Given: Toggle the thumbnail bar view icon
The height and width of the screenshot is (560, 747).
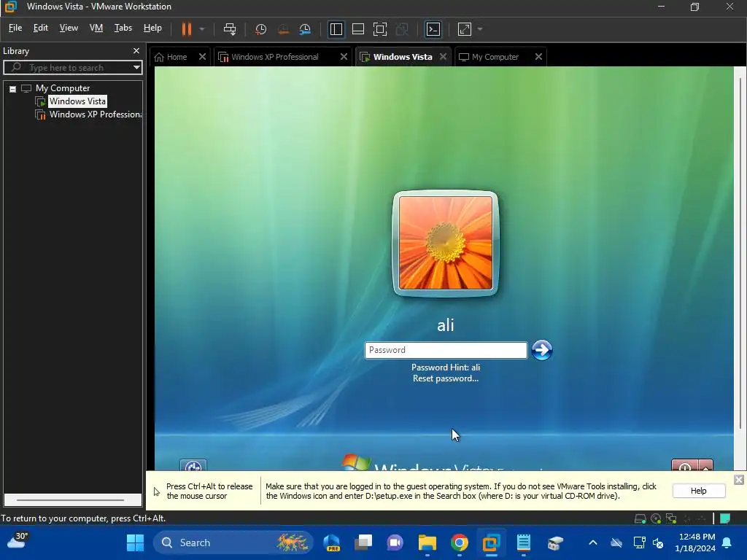Looking at the screenshot, I should 357,29.
